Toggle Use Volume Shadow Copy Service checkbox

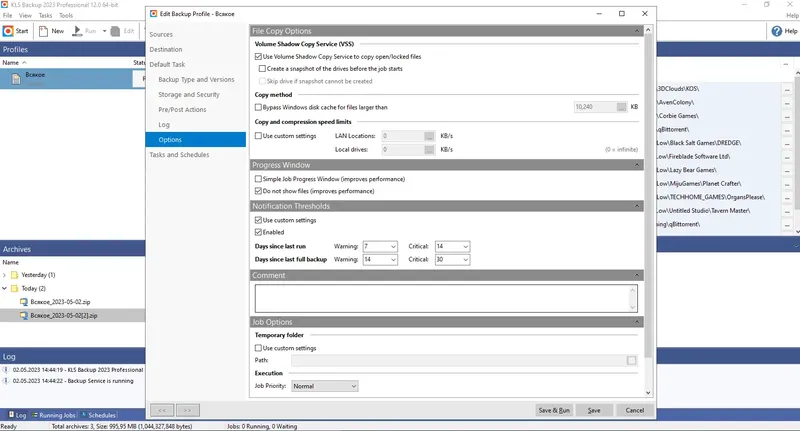(258, 57)
